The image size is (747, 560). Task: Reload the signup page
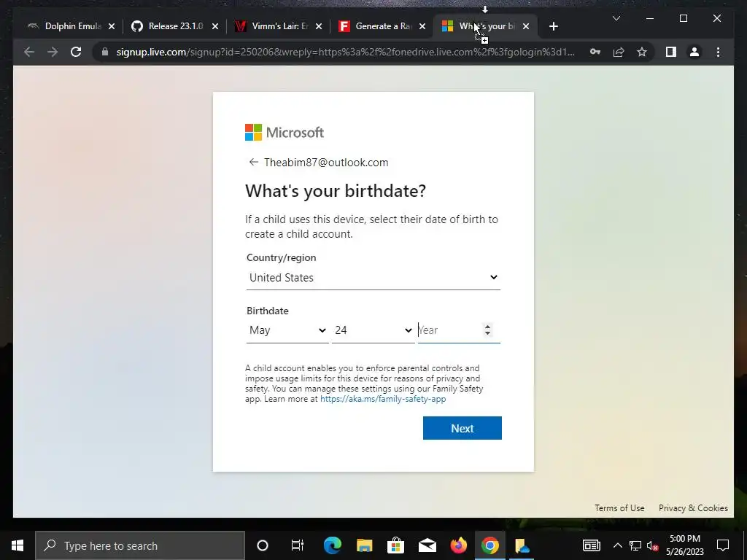(76, 52)
